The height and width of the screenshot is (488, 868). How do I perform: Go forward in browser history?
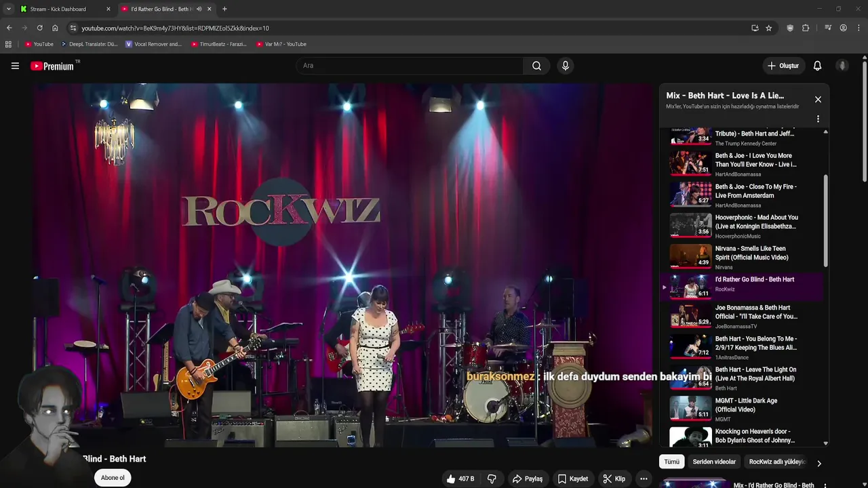pos(24,28)
